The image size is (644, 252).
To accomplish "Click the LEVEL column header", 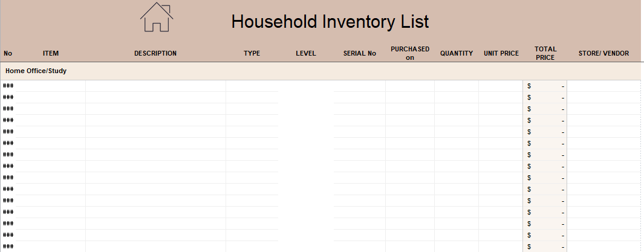I will pyautogui.click(x=306, y=53).
